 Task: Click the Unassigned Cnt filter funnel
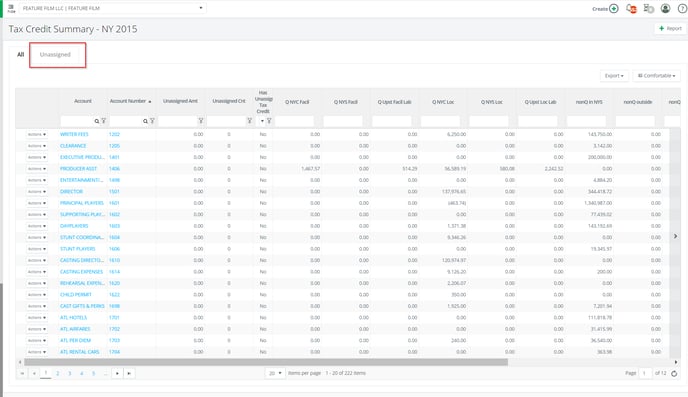point(250,121)
